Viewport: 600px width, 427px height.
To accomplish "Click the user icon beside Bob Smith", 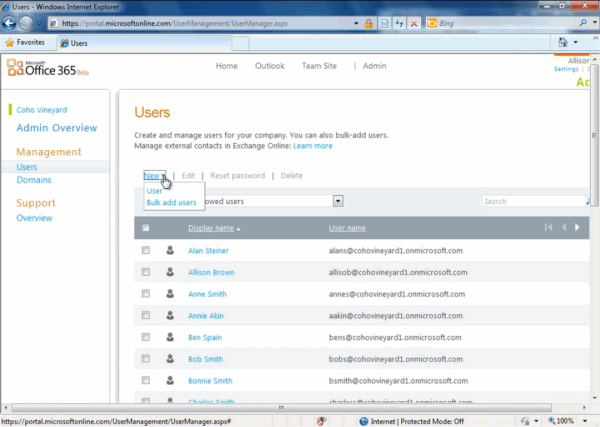I will click(x=170, y=359).
